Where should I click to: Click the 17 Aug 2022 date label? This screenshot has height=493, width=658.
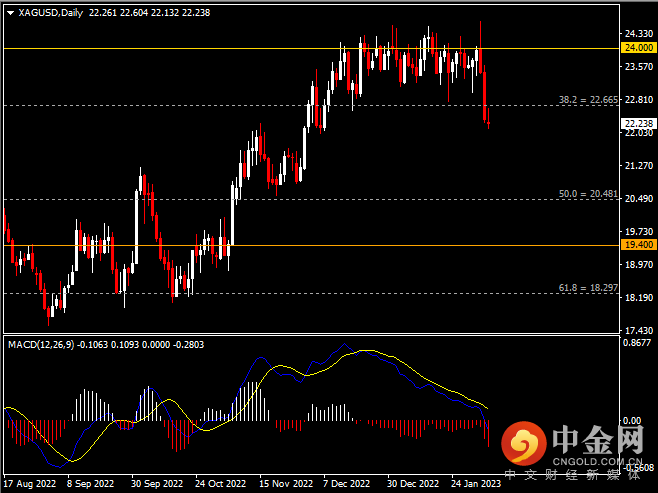click(x=29, y=484)
